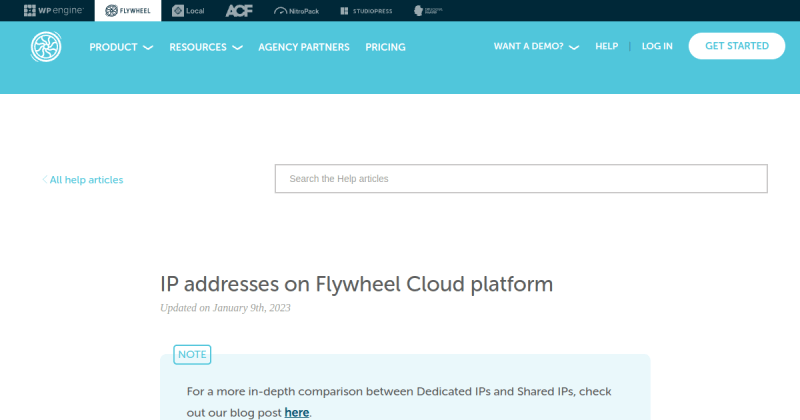
Task: Open the ACF brand logo
Action: point(239,11)
